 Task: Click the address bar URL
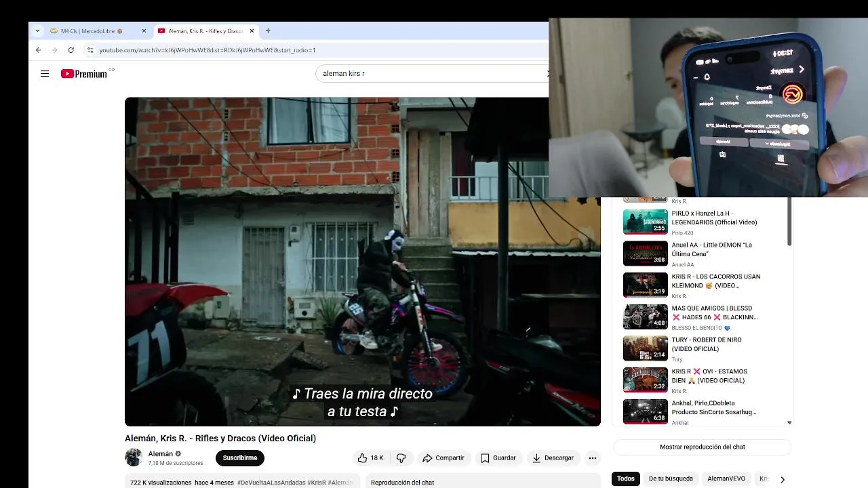207,50
